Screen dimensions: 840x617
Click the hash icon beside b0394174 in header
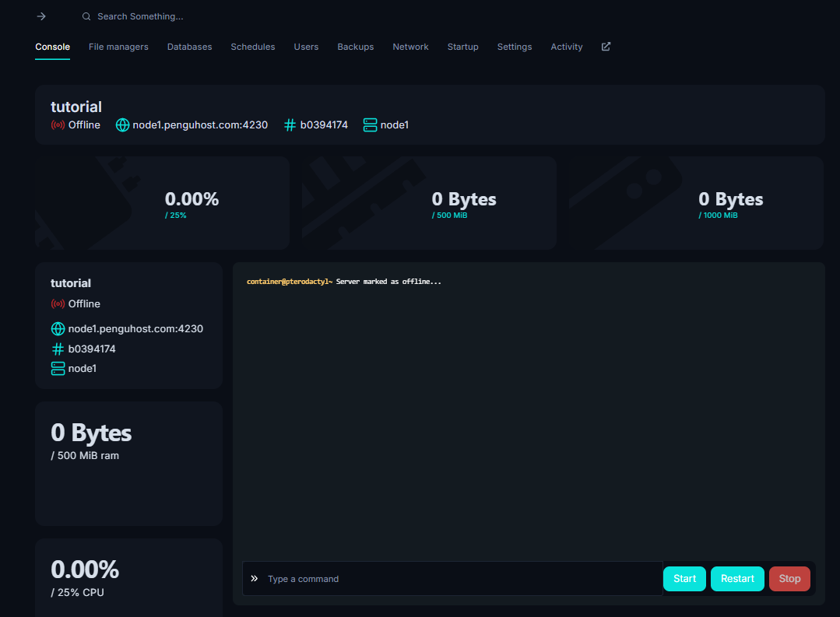290,124
